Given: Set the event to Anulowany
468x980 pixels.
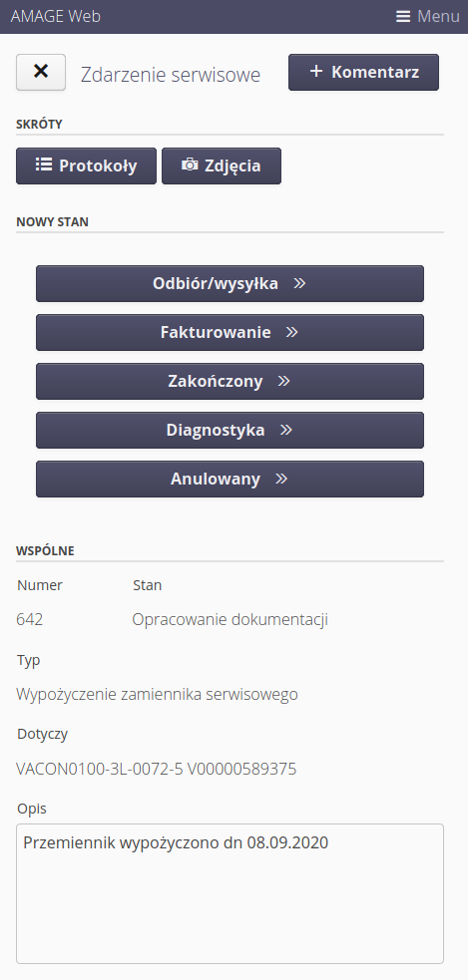Looking at the screenshot, I should [231, 479].
